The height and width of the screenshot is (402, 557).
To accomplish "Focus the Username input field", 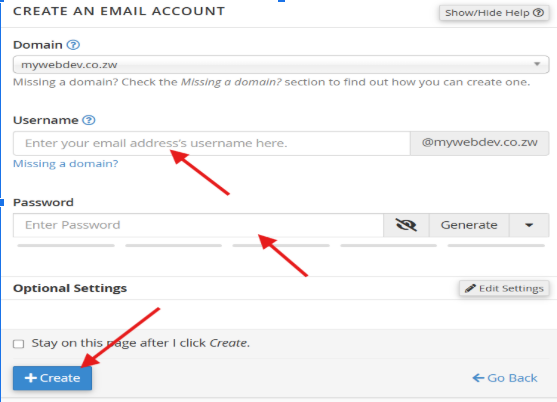I will [x=212, y=143].
